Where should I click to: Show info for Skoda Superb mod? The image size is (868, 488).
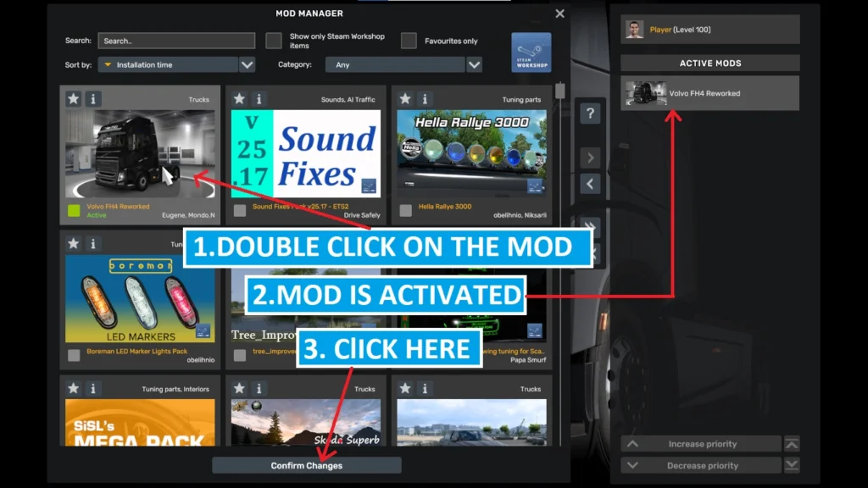click(259, 388)
